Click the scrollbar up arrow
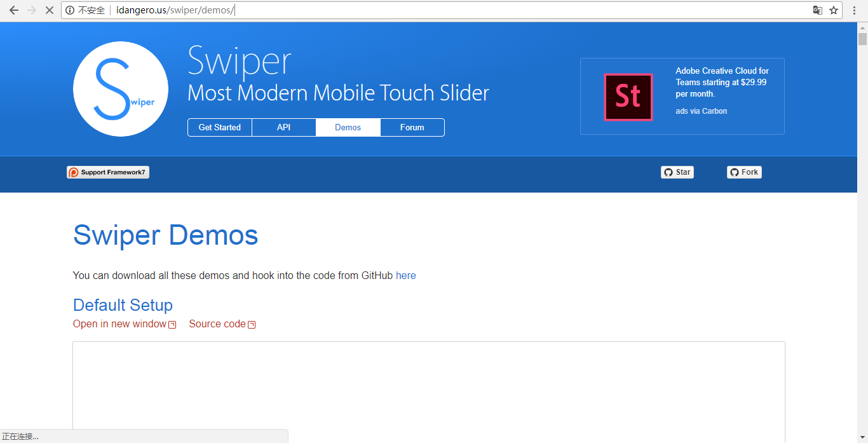The image size is (868, 443). (862, 27)
